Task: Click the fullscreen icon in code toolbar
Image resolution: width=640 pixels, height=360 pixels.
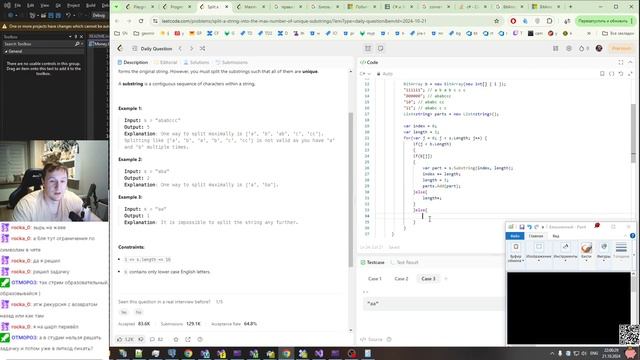Action: [630, 74]
